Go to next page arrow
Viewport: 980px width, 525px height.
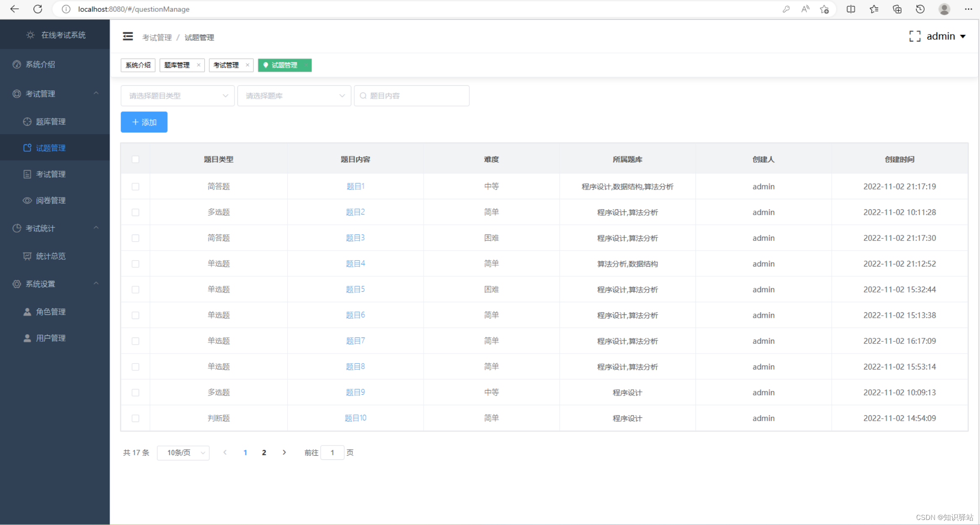click(x=284, y=452)
